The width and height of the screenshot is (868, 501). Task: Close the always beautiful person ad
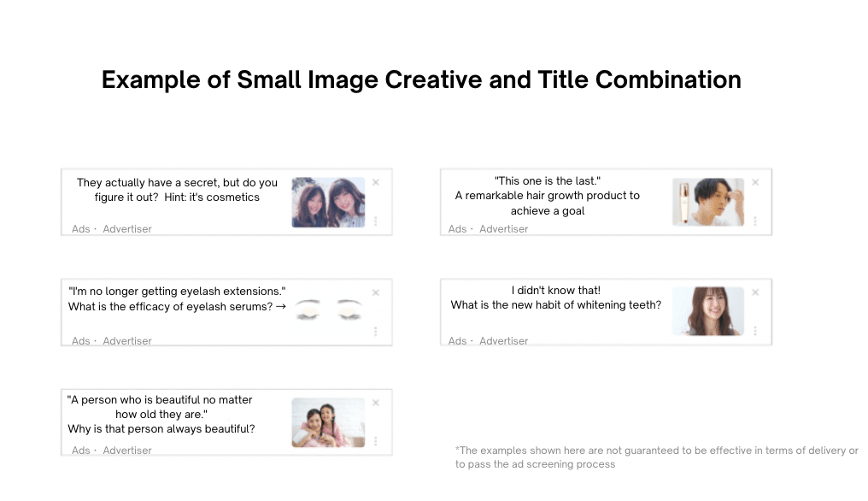(x=376, y=403)
